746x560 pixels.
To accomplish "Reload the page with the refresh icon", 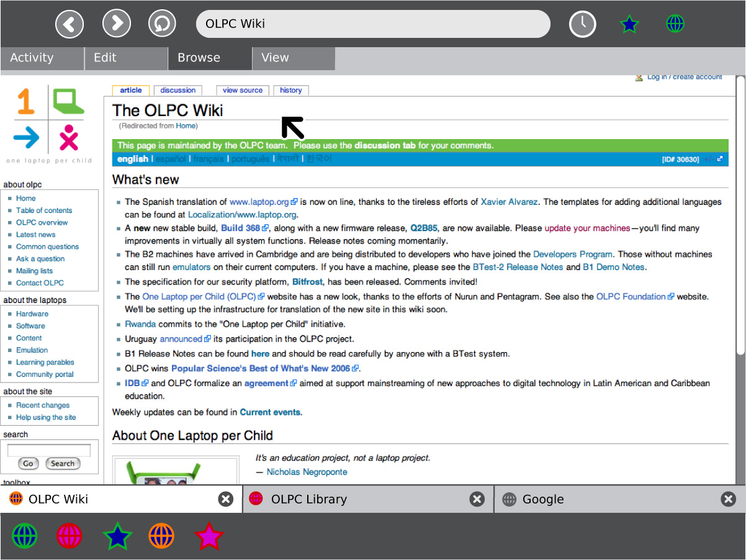I will coord(162,24).
